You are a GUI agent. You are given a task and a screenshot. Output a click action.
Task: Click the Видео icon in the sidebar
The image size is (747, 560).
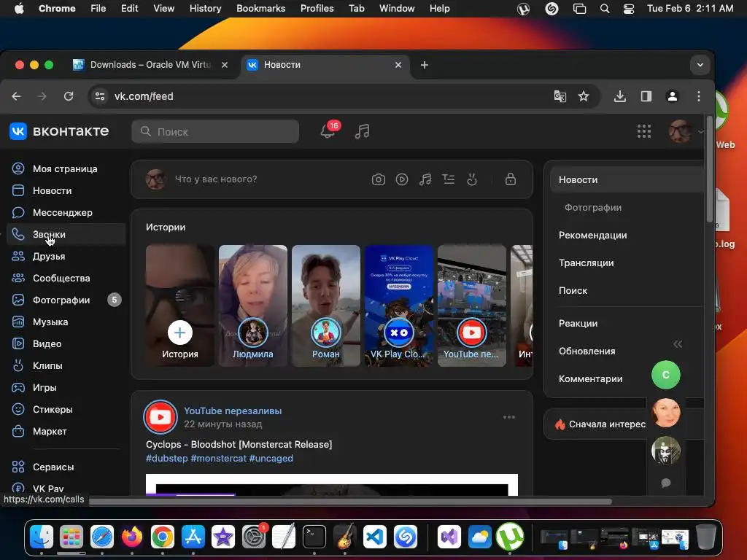pyautogui.click(x=18, y=344)
